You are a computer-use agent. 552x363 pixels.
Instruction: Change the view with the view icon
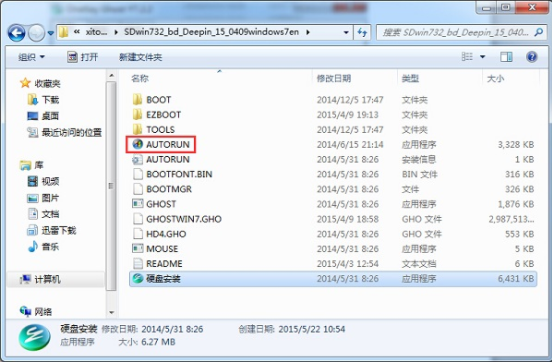[467, 57]
